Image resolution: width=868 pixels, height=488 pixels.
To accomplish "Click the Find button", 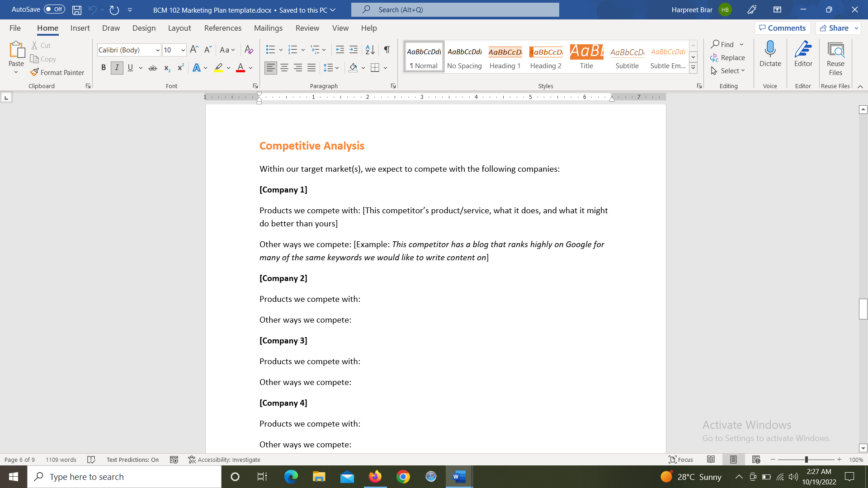I will (724, 44).
